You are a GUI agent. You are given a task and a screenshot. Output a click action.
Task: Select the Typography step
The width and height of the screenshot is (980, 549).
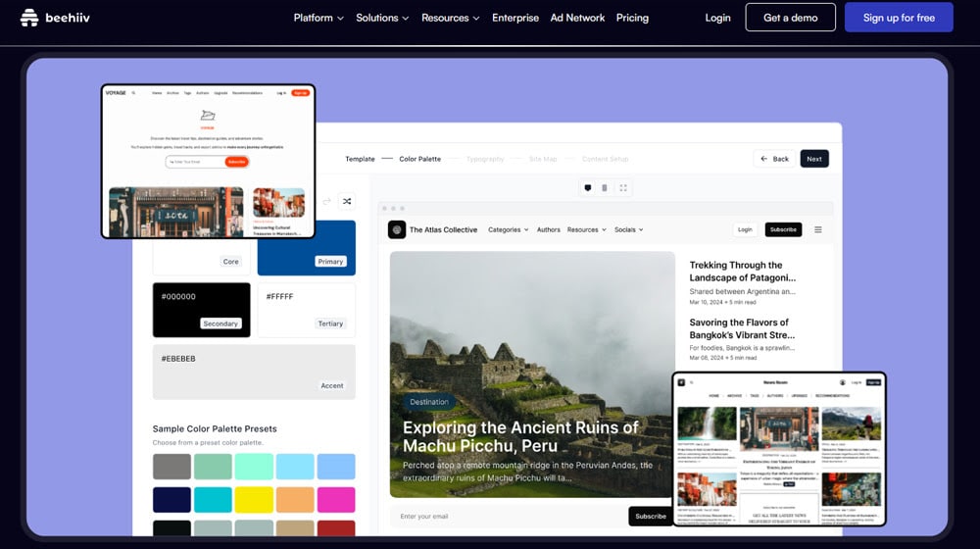coord(485,159)
